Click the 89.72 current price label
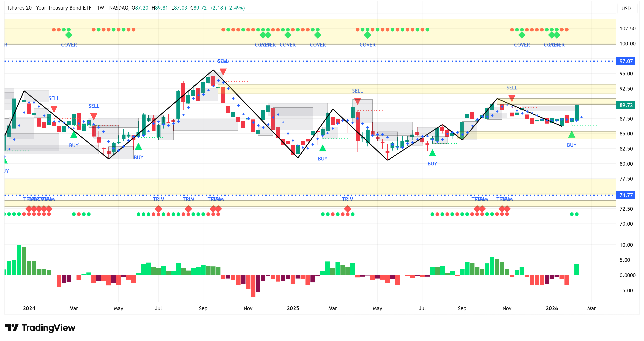 626,105
